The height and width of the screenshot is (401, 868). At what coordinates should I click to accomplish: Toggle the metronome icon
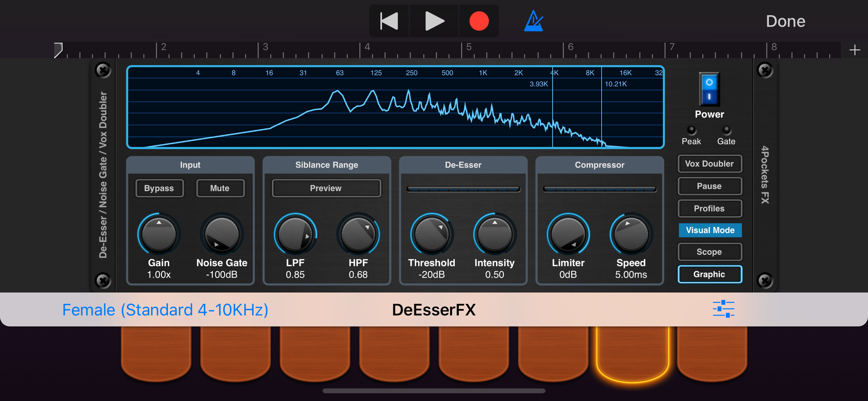pyautogui.click(x=533, y=21)
